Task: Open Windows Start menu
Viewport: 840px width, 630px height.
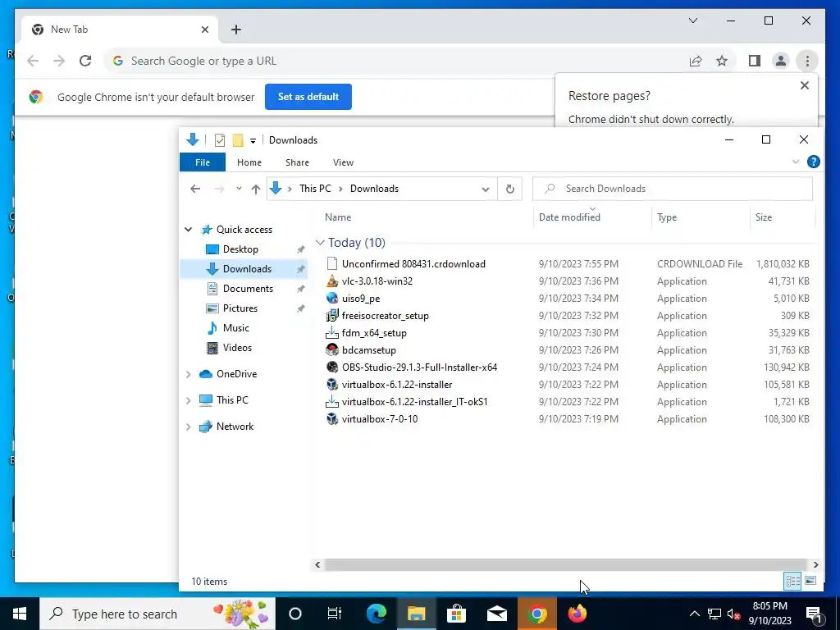Action: click(x=20, y=614)
